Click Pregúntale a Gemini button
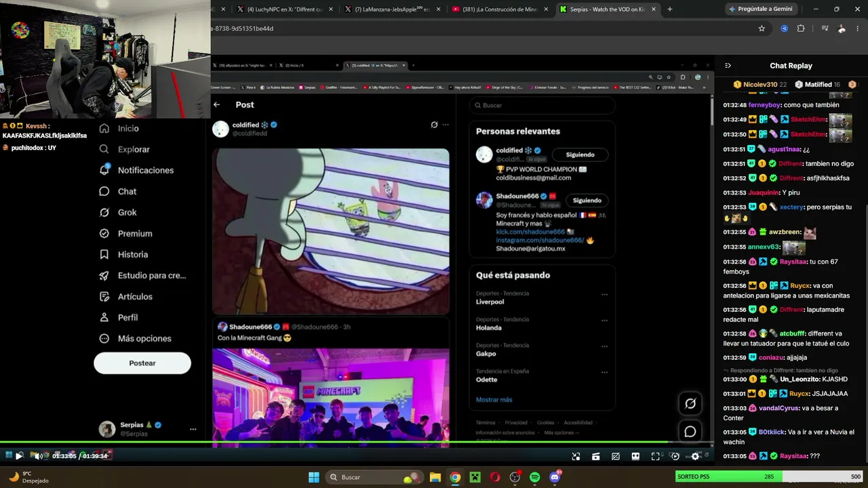The width and height of the screenshot is (868, 488). [760, 9]
